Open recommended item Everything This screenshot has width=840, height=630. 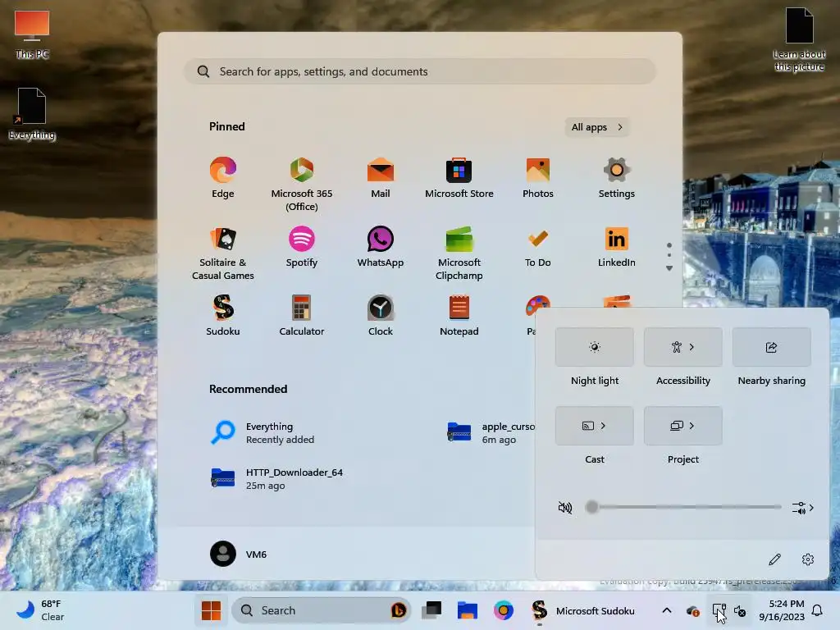262,433
